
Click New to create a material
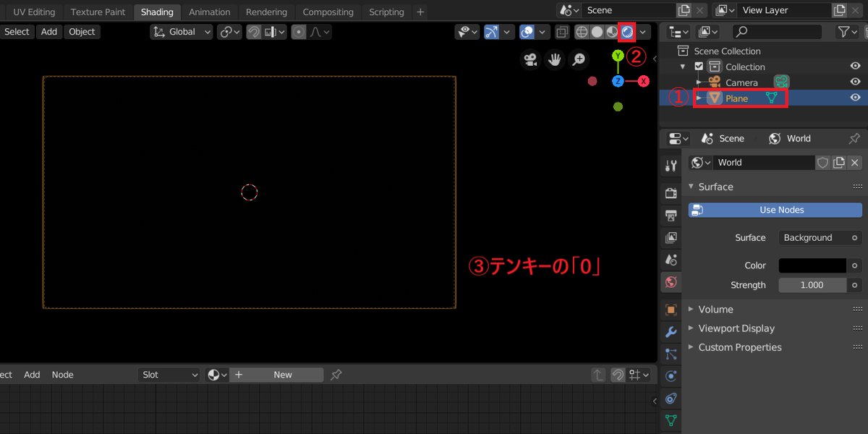(x=282, y=374)
